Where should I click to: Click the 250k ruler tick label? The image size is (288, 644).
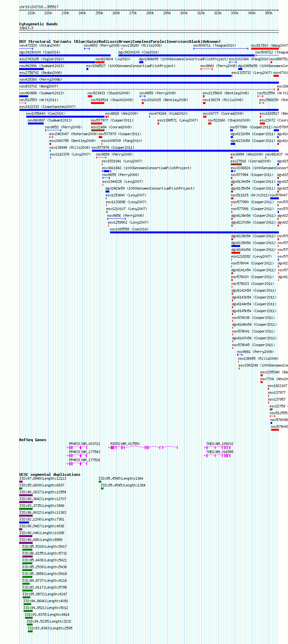point(99,13)
